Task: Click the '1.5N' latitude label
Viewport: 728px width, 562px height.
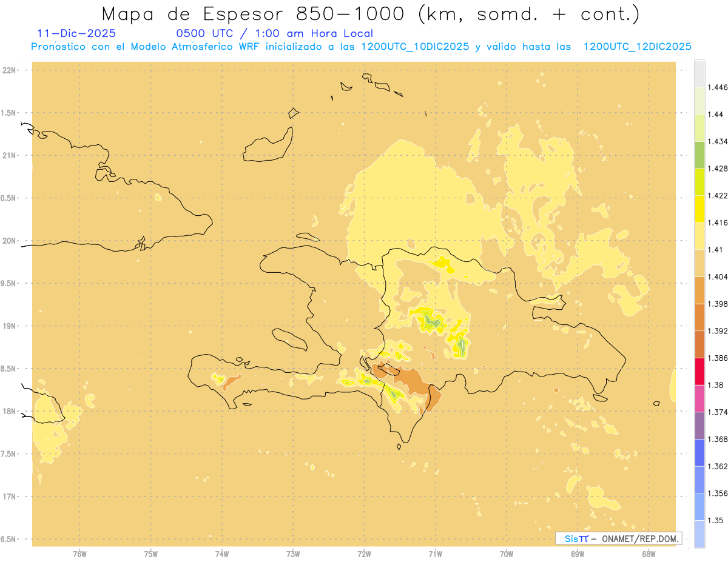Action: [9, 113]
